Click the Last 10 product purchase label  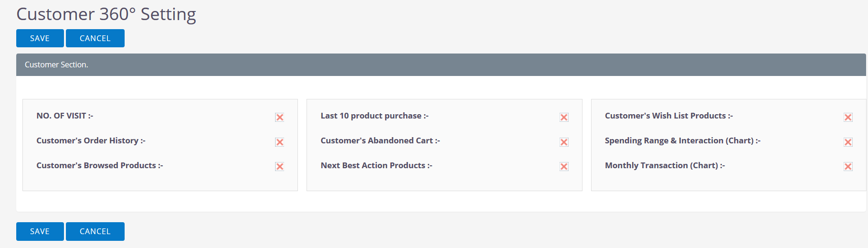pyautogui.click(x=375, y=116)
